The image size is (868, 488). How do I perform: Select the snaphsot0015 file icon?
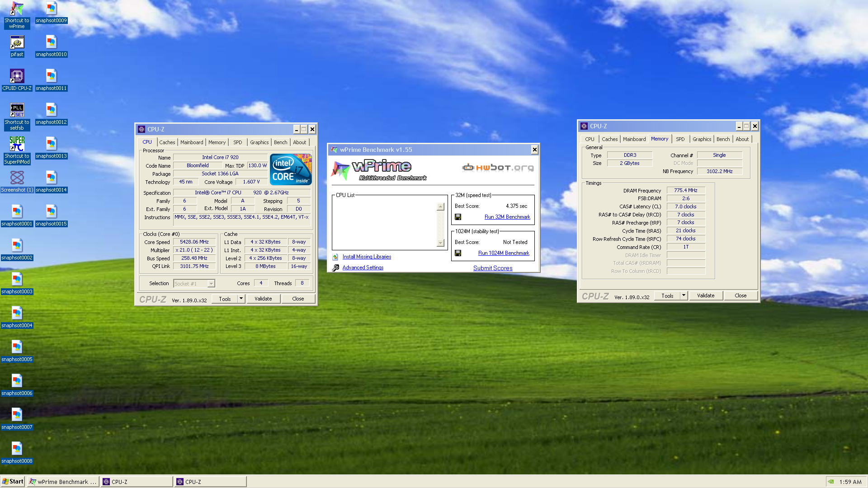coord(51,216)
